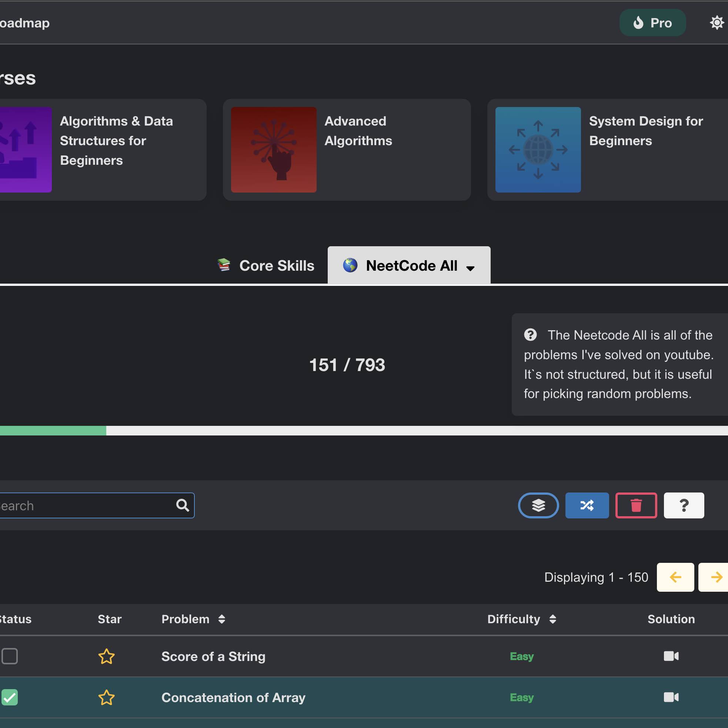Screen dimensions: 728x728
Task: Uncheck the Concatenation of Array status checkbox
Action: click(10, 698)
